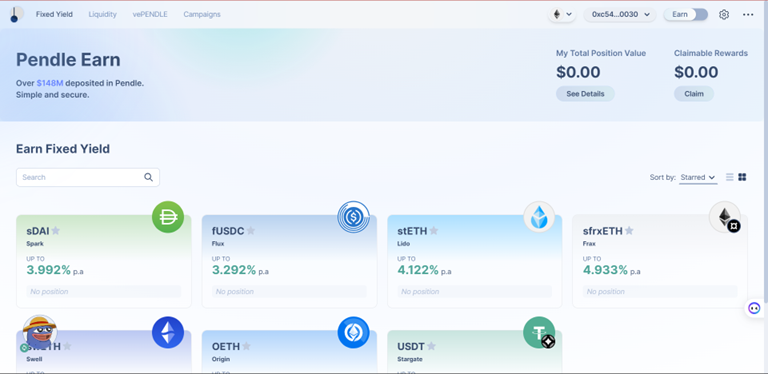Star the USDT pool
This screenshot has width=768, height=374.
click(x=431, y=346)
